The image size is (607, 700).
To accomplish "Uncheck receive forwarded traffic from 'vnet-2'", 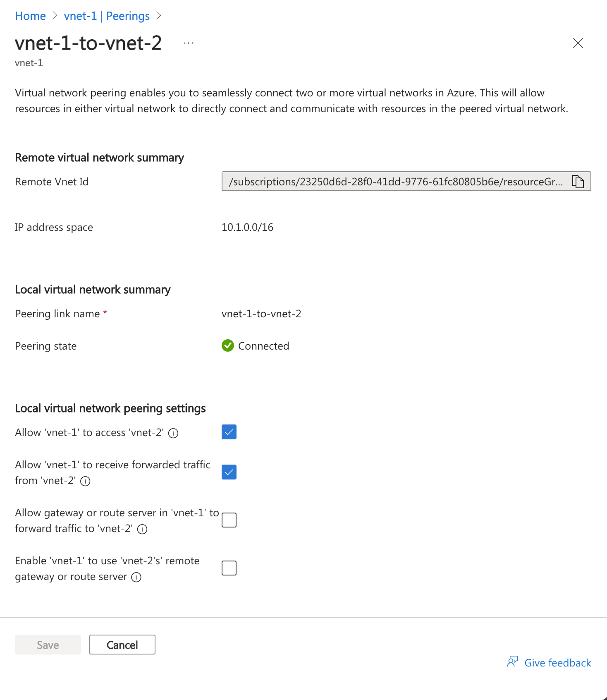I will (229, 472).
